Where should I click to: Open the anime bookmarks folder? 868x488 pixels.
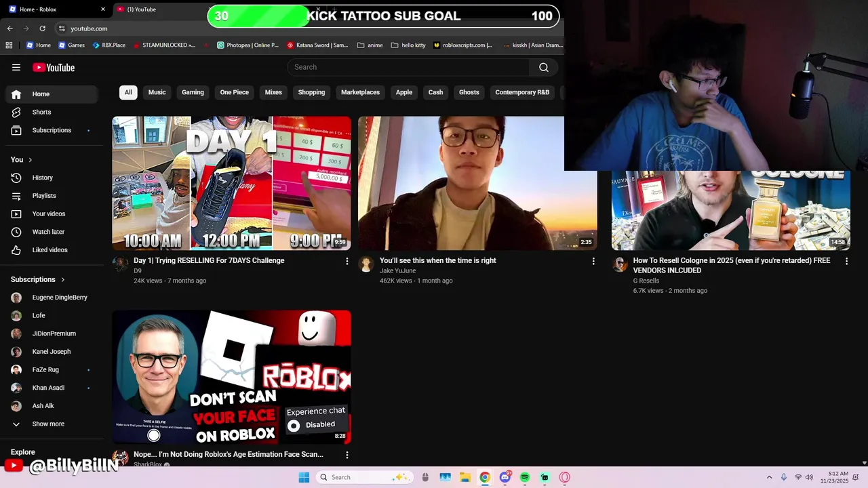point(370,45)
